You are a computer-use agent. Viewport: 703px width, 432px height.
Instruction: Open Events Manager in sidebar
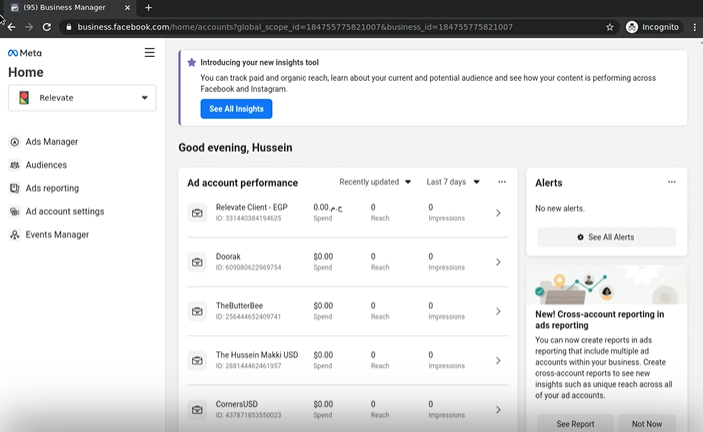point(57,235)
